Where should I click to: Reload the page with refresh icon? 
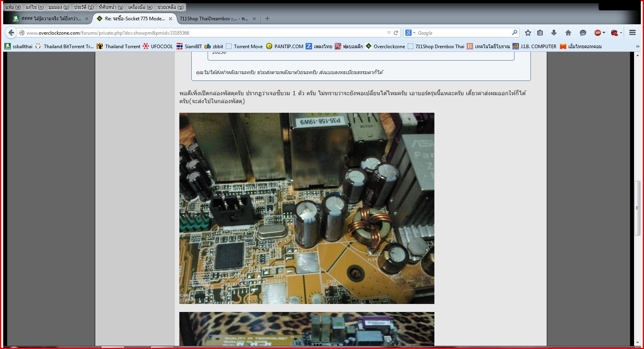coord(396,33)
